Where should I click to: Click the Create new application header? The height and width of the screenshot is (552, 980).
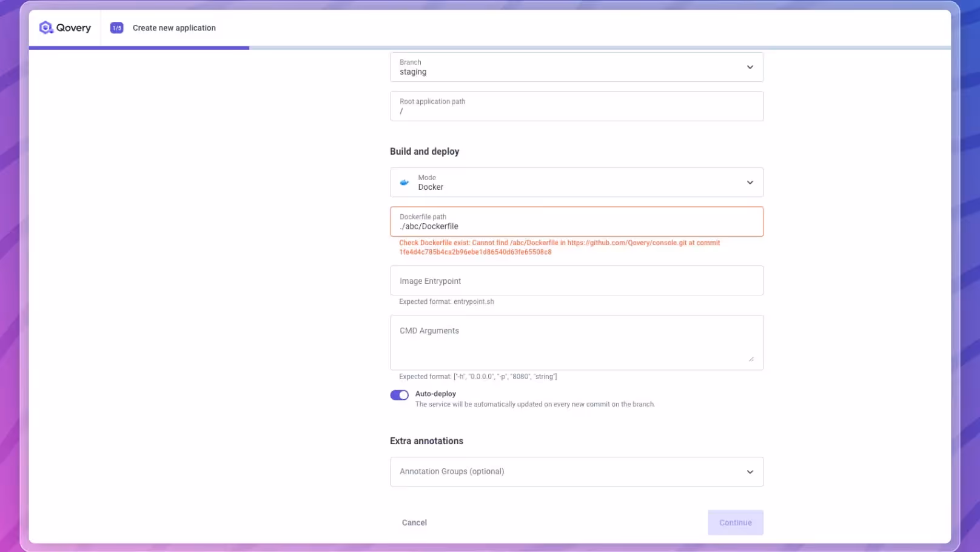[174, 27]
